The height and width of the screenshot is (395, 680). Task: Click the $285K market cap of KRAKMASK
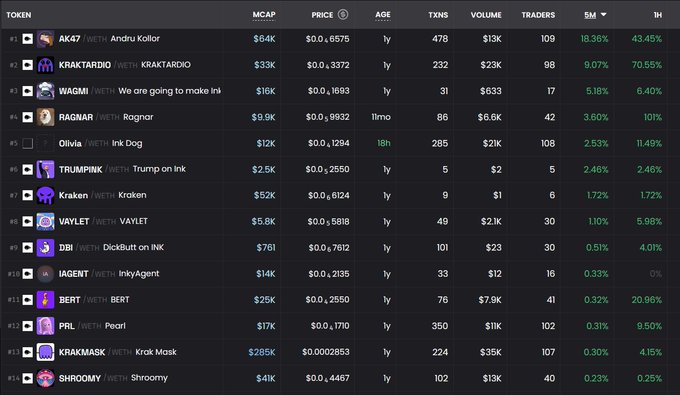(262, 352)
